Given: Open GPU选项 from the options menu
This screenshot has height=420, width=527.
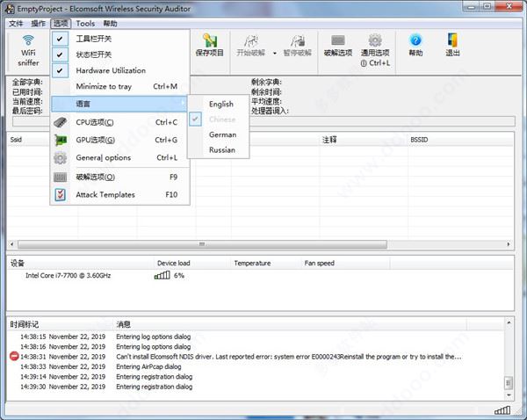Looking at the screenshot, I should (95, 140).
